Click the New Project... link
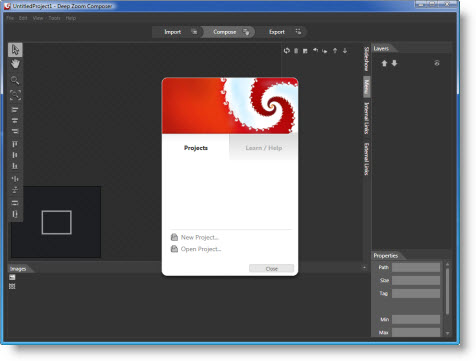The image size is (476, 361). [200, 237]
